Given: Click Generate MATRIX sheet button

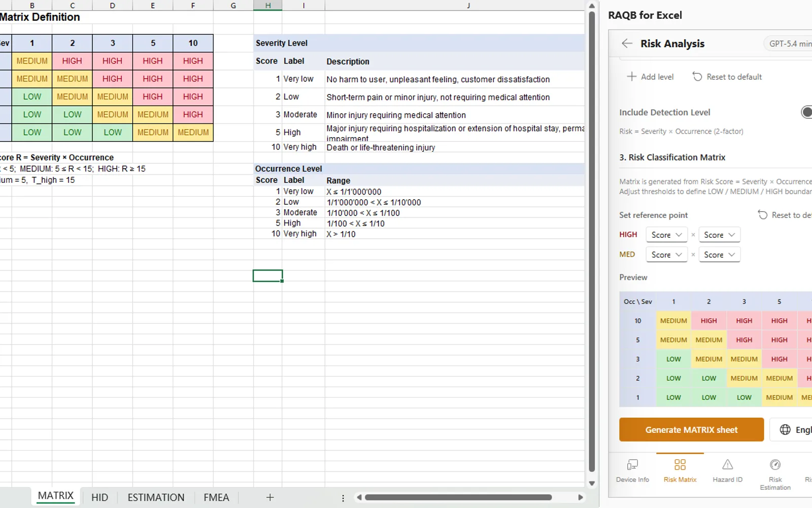Looking at the screenshot, I should [x=691, y=430].
